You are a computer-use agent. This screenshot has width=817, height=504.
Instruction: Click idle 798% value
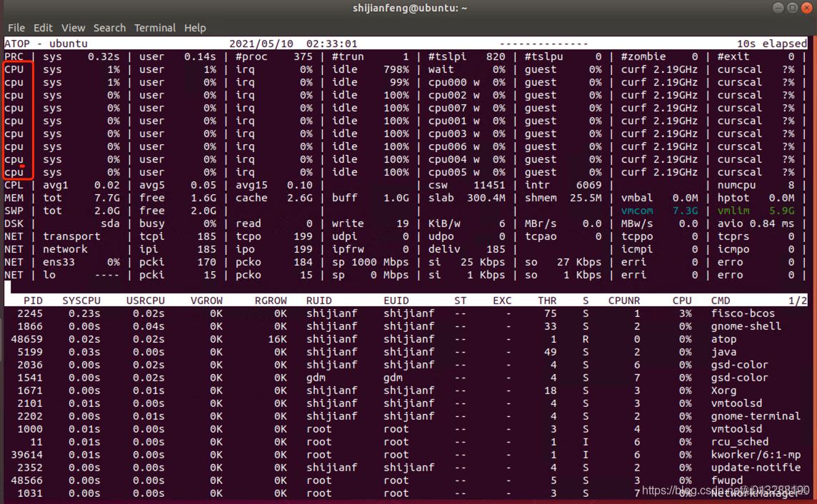pos(396,69)
